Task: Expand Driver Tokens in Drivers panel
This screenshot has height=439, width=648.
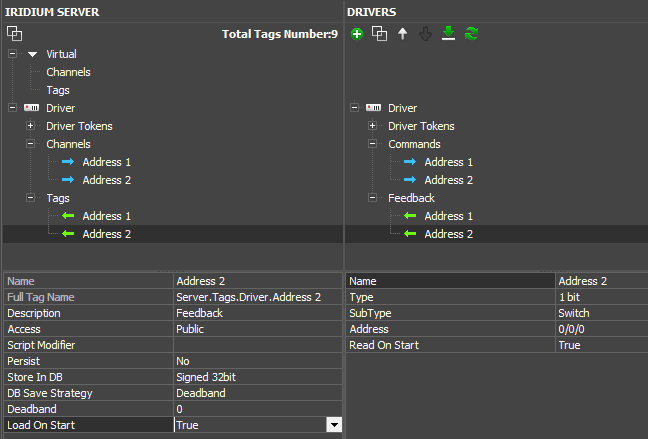Action: [373, 126]
